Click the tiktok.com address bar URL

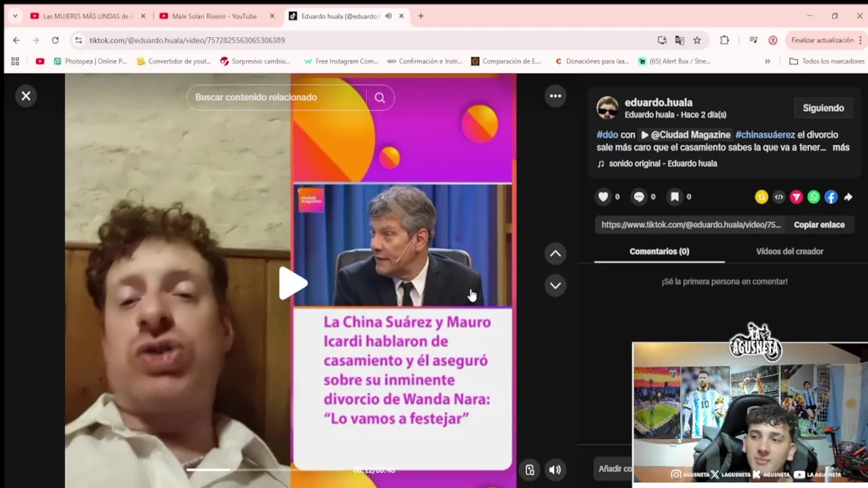187,41
